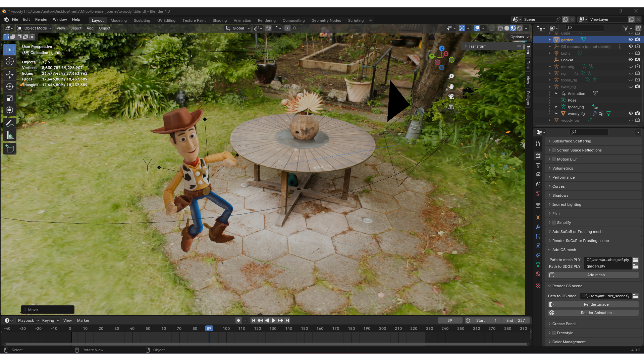Switch to Geometry Nodes workspace tab
644x362 pixels.
326,20
